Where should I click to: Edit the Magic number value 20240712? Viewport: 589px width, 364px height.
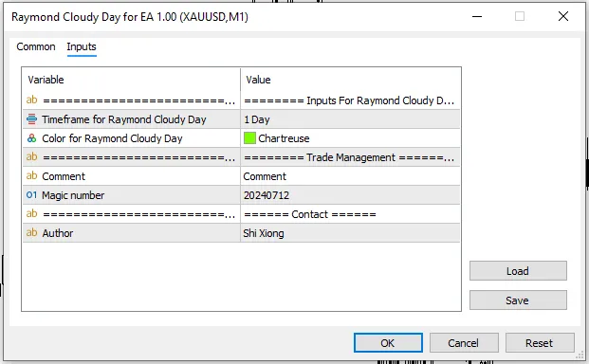[x=350, y=195]
